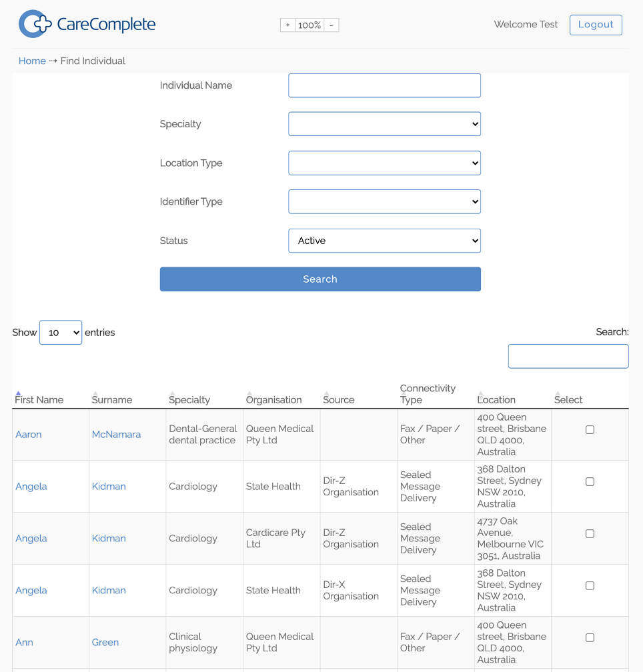Click the blue Search button
Screen dimensions: 643x672
coord(320,279)
